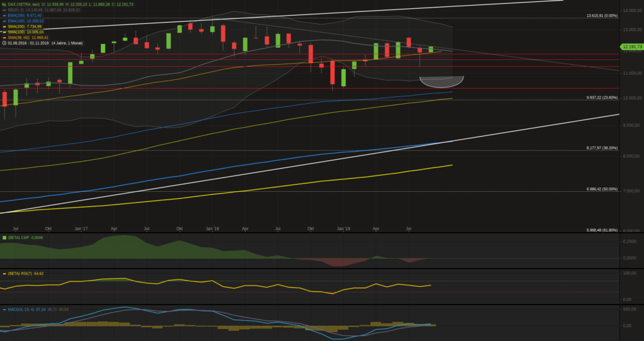Click the 11.000,00 price axis label
The height and width of the screenshot is (341, 644).
point(631,73)
